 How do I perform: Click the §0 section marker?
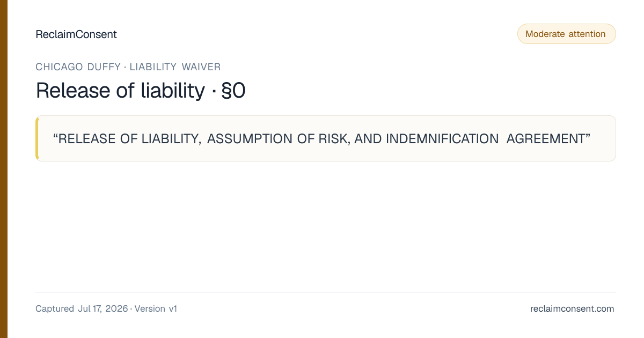coord(233,91)
